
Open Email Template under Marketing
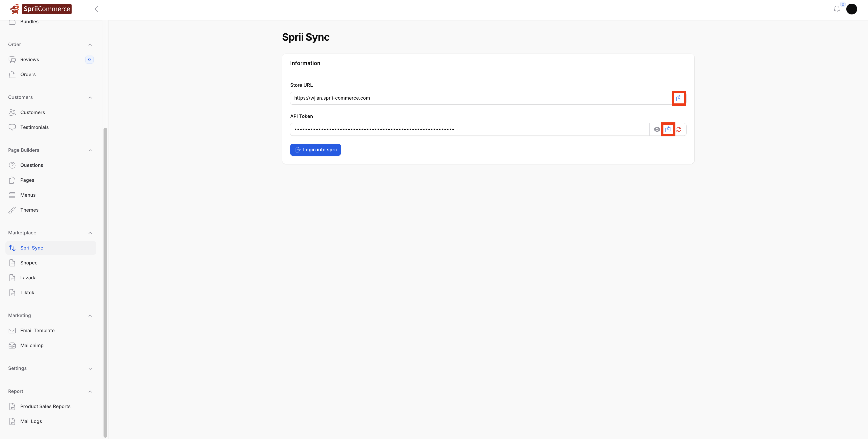(x=37, y=331)
